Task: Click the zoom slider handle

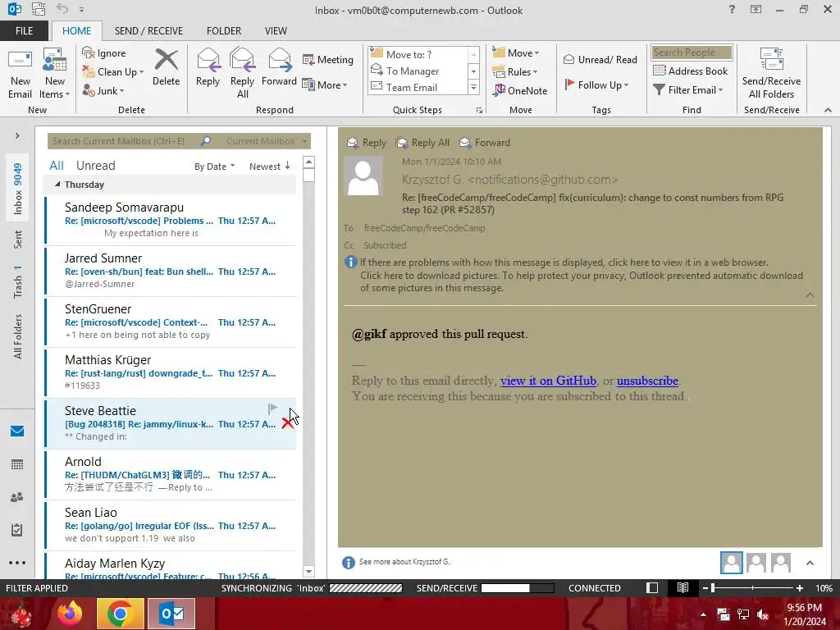Action: 713,588
